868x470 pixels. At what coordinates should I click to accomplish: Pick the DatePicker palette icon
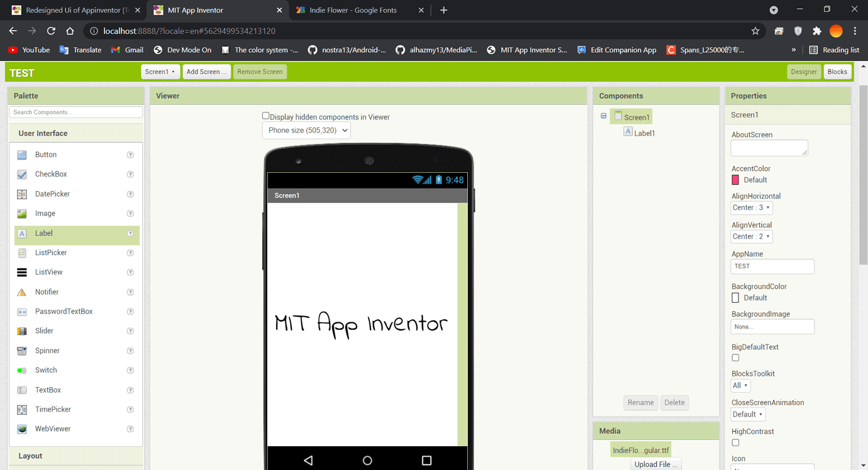pyautogui.click(x=22, y=194)
